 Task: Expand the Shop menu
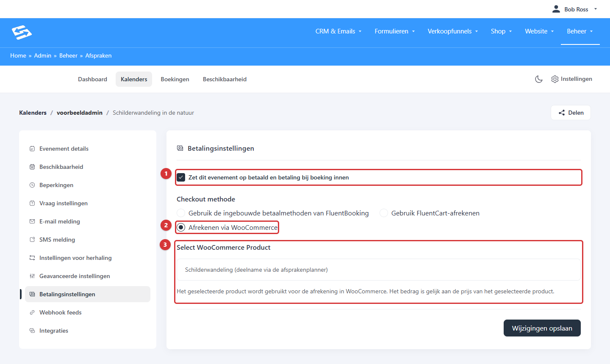point(502,31)
